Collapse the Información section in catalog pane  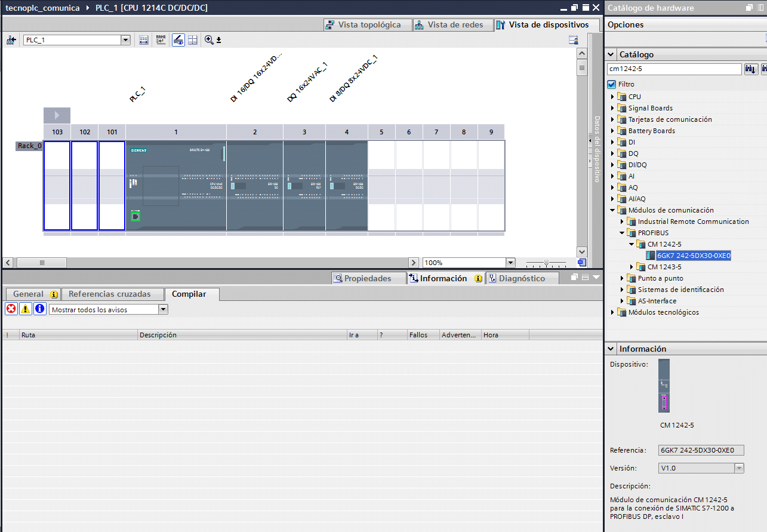pos(611,349)
